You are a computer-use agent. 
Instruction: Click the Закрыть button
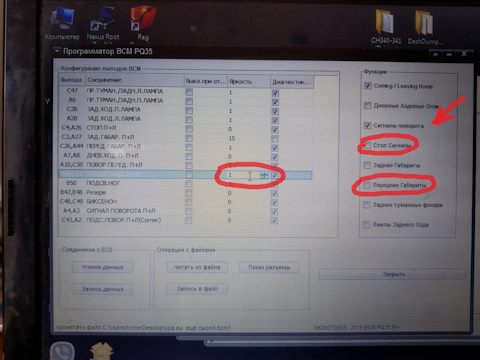click(392, 274)
